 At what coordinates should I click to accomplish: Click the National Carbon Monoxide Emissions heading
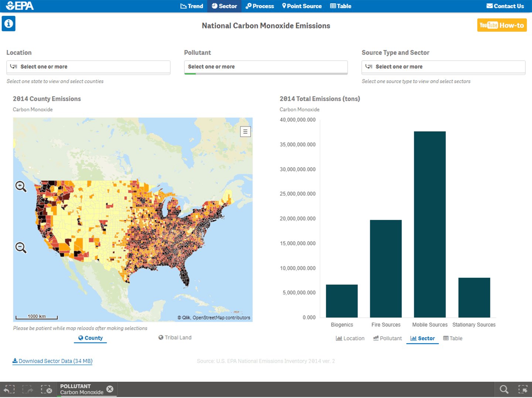coord(266,26)
